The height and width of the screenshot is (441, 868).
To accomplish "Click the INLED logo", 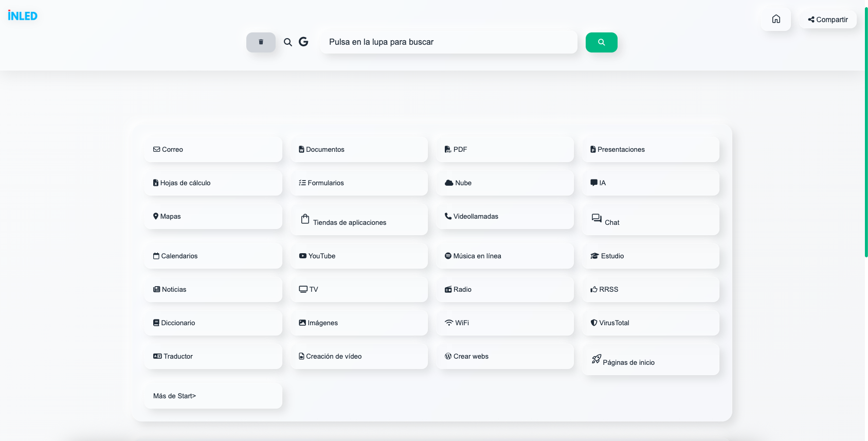I will pyautogui.click(x=23, y=16).
